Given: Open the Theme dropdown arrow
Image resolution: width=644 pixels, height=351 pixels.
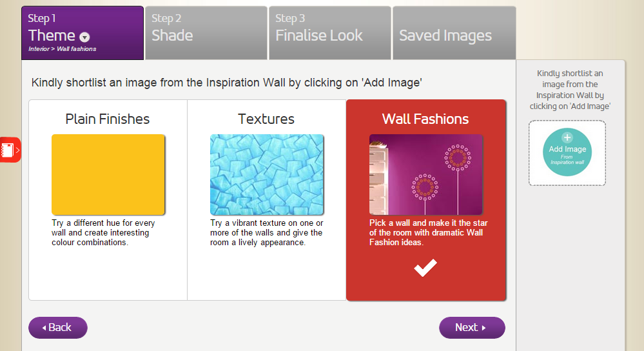Looking at the screenshot, I should (x=84, y=37).
